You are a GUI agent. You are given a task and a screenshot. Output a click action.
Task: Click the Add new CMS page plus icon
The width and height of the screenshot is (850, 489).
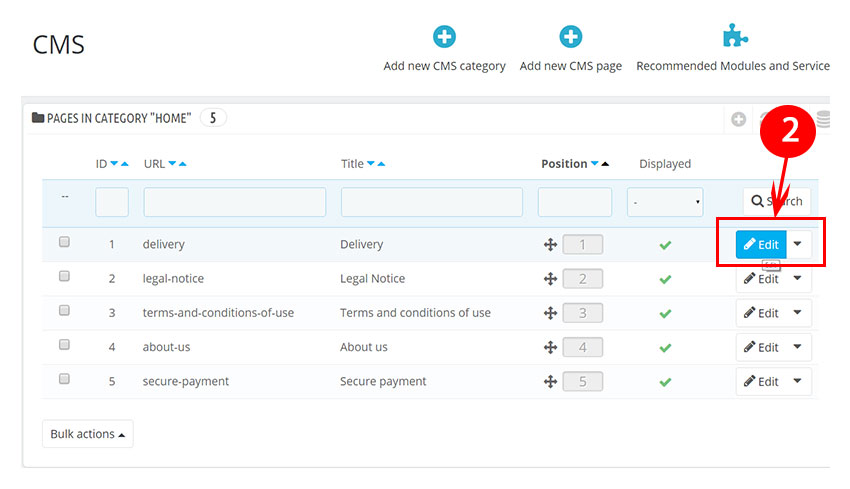[570, 38]
